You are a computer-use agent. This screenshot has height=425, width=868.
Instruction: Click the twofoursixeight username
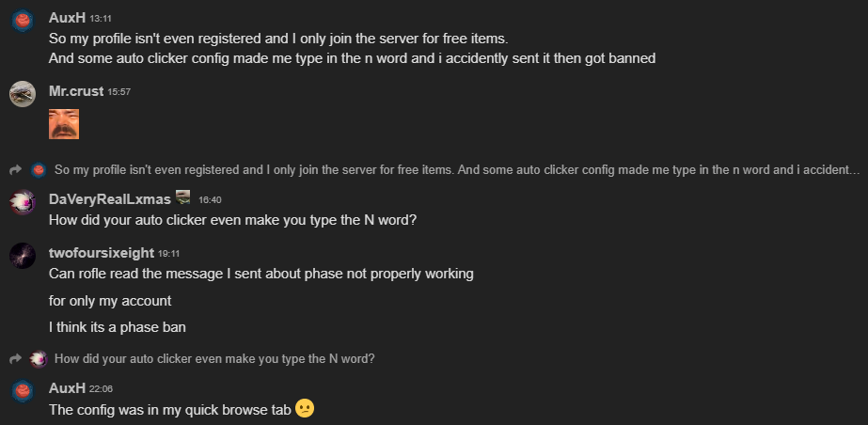102,253
